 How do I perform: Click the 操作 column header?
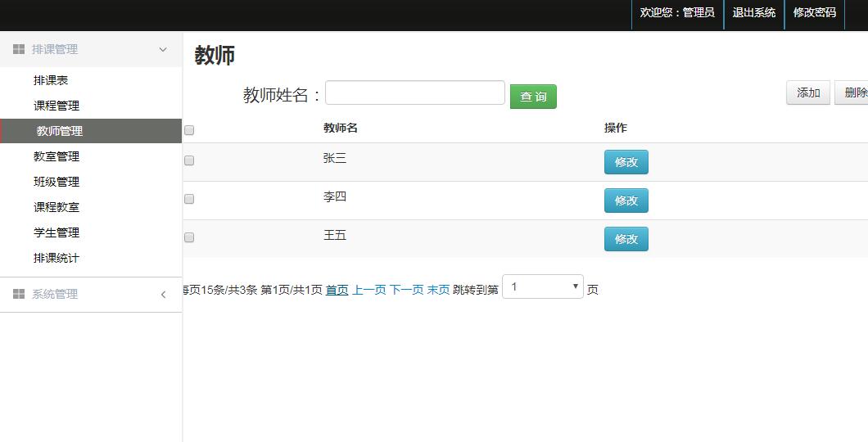[616, 128]
